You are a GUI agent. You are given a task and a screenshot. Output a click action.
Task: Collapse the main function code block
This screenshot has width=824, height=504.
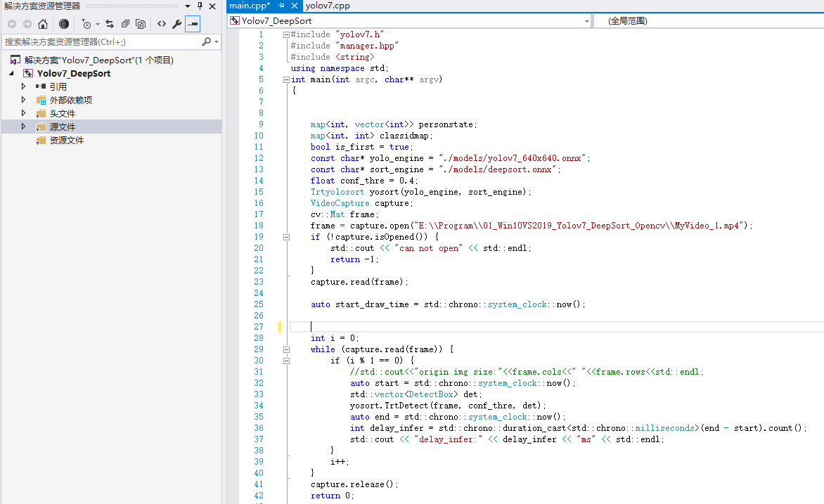click(x=285, y=79)
